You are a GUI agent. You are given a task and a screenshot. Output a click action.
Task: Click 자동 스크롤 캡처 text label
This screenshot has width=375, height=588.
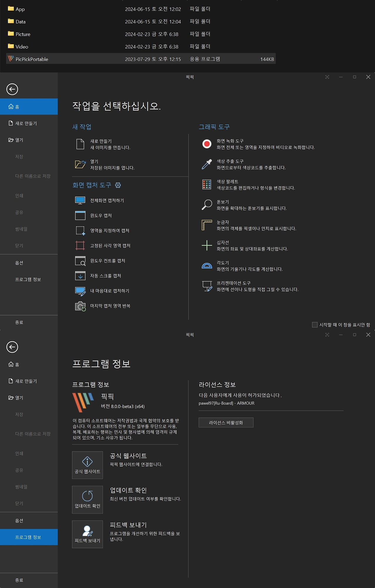tap(105, 276)
